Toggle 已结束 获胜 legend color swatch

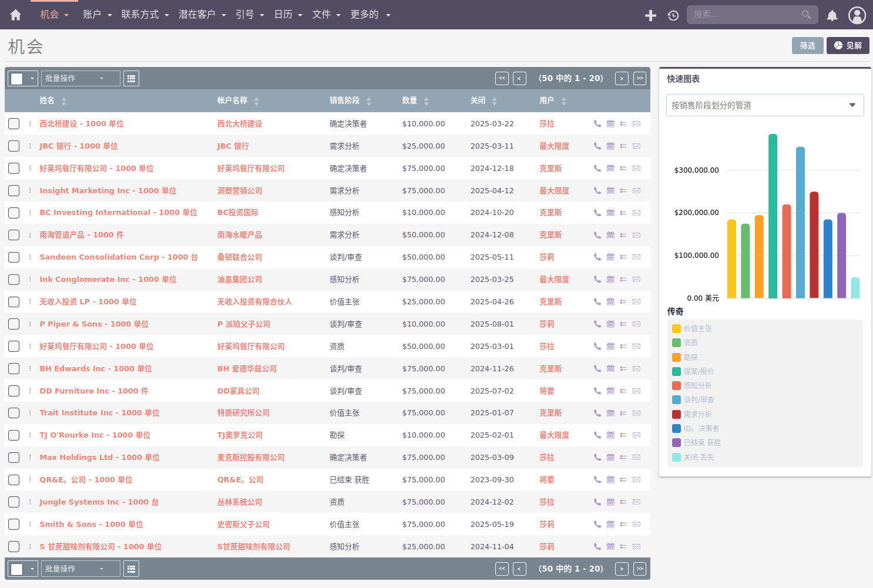click(676, 443)
